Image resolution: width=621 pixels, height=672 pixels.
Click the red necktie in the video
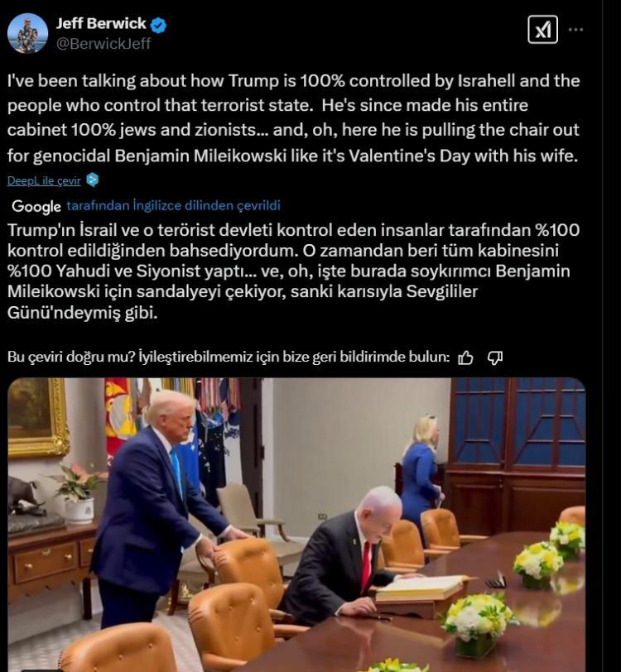[x=366, y=566]
